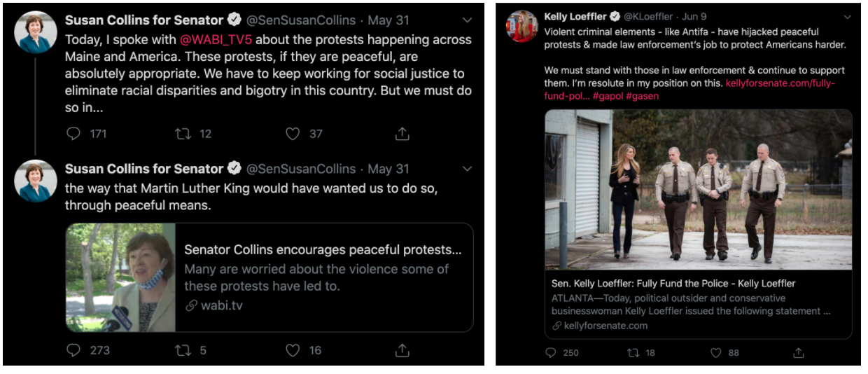Expand options menu on second Collins tweet
868x374 pixels.
point(468,169)
